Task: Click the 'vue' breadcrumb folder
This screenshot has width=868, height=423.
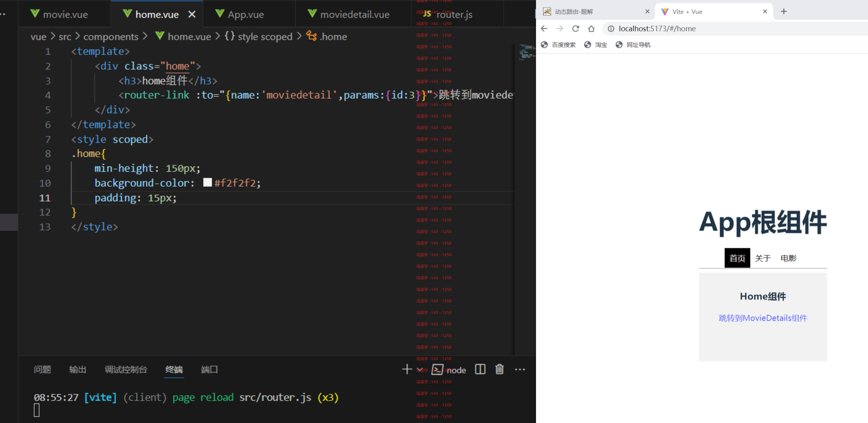Action: (38, 37)
